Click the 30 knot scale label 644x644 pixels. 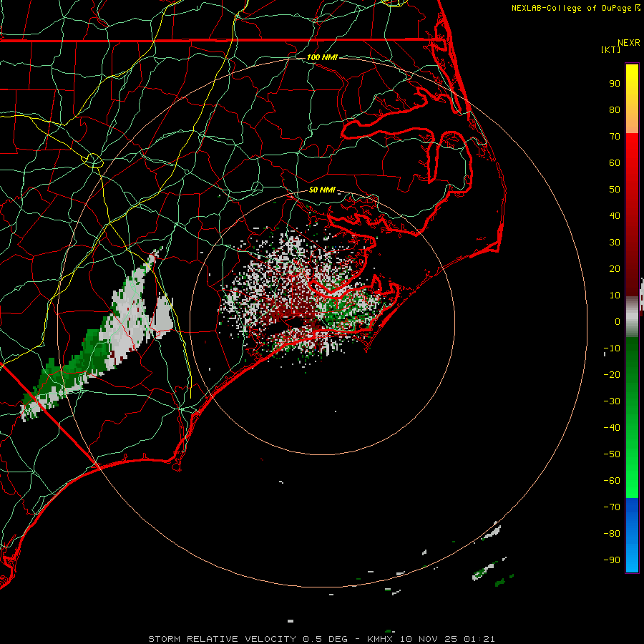point(615,243)
